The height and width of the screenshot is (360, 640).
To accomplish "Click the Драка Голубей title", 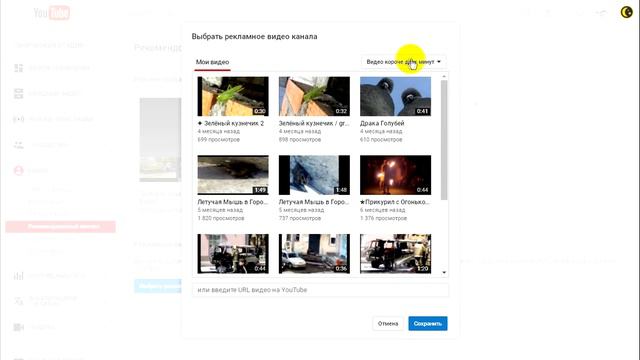I will [x=382, y=123].
